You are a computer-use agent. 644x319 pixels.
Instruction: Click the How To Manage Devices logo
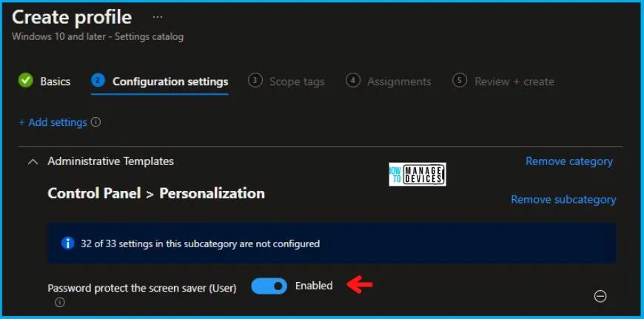(x=417, y=175)
